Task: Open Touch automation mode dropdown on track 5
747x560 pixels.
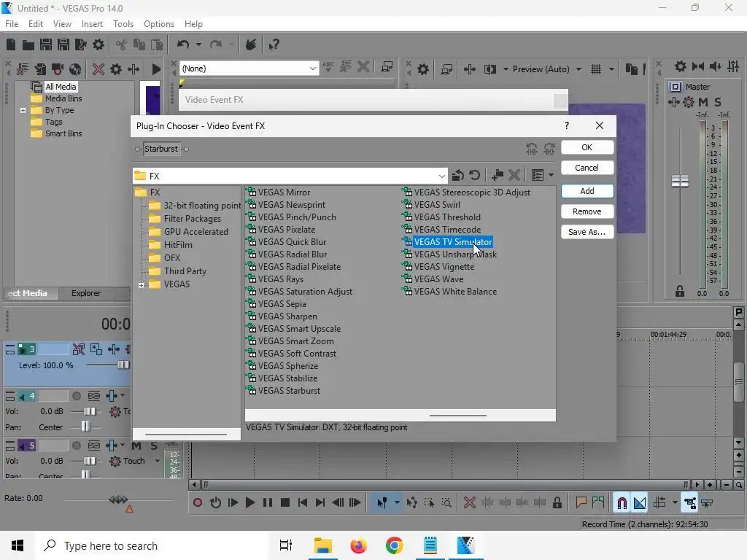Action: coord(158,461)
